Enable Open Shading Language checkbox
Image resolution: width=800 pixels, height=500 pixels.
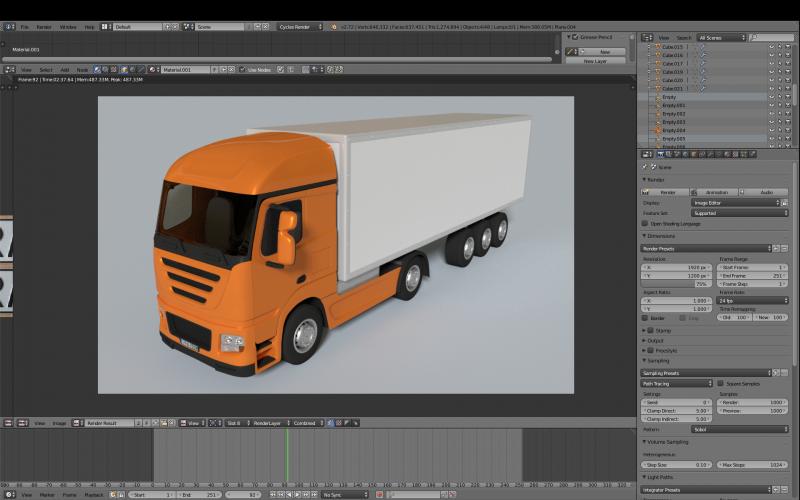click(645, 223)
